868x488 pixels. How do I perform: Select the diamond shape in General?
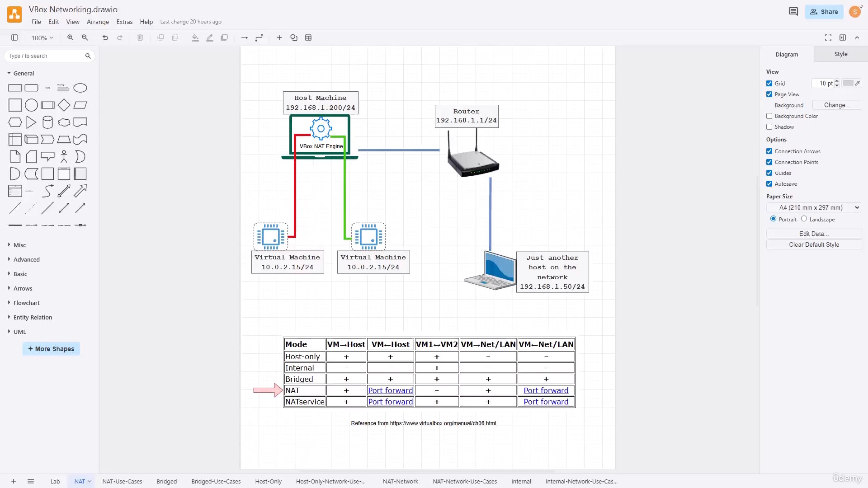coord(64,105)
